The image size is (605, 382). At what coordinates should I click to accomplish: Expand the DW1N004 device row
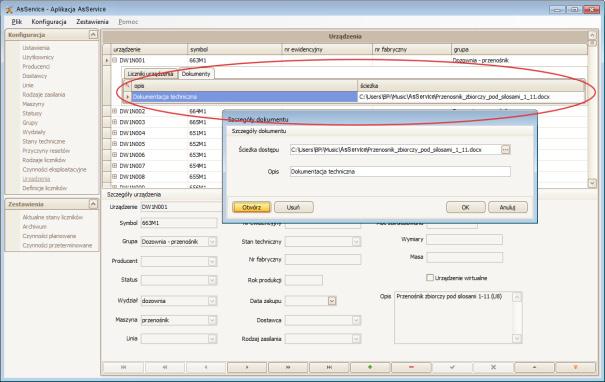[115, 133]
